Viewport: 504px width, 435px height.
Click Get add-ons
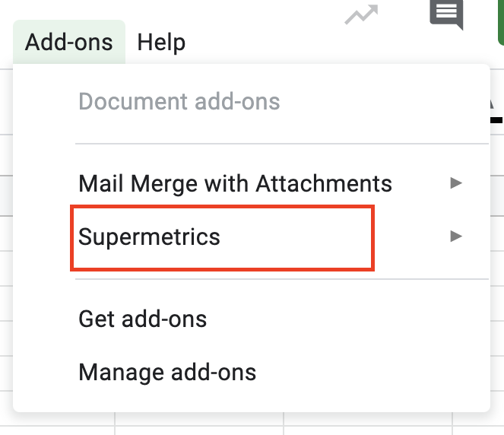(x=142, y=319)
